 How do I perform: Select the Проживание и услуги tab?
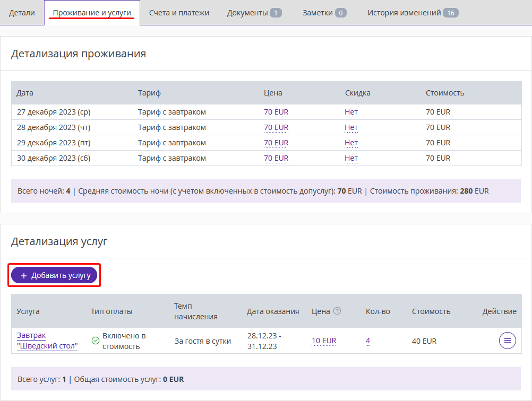pyautogui.click(x=92, y=13)
